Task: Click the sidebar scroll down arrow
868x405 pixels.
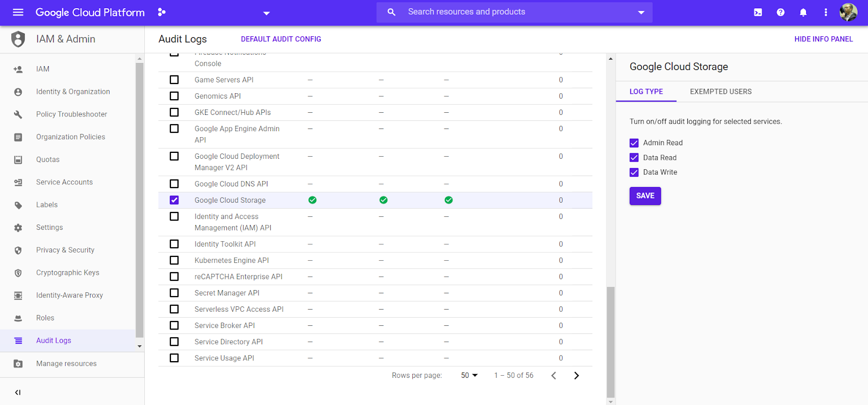Action: click(139, 346)
